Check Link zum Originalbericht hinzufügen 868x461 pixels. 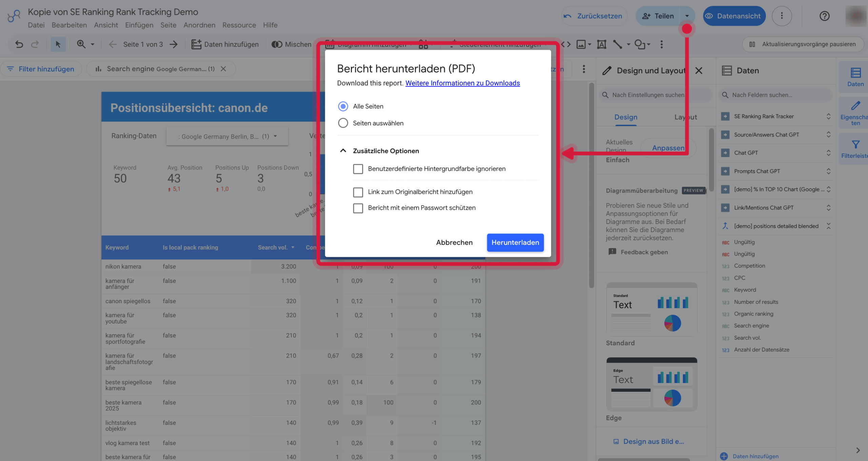pos(358,192)
